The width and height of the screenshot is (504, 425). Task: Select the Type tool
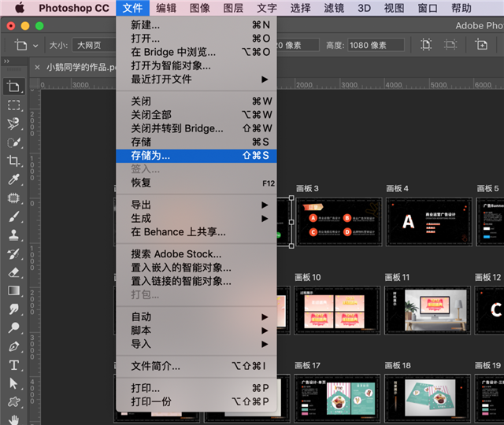[x=13, y=365]
